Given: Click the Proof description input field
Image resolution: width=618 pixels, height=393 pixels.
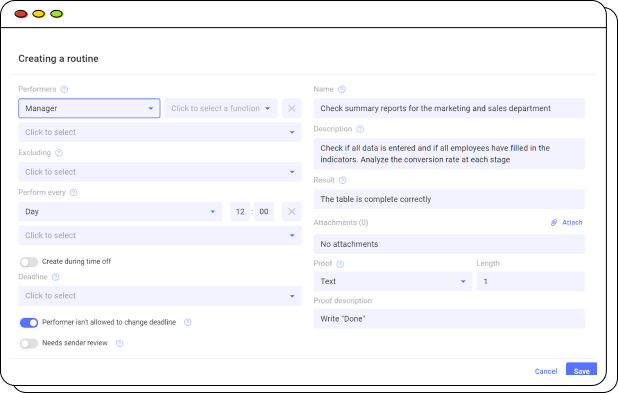Looking at the screenshot, I should (x=449, y=319).
